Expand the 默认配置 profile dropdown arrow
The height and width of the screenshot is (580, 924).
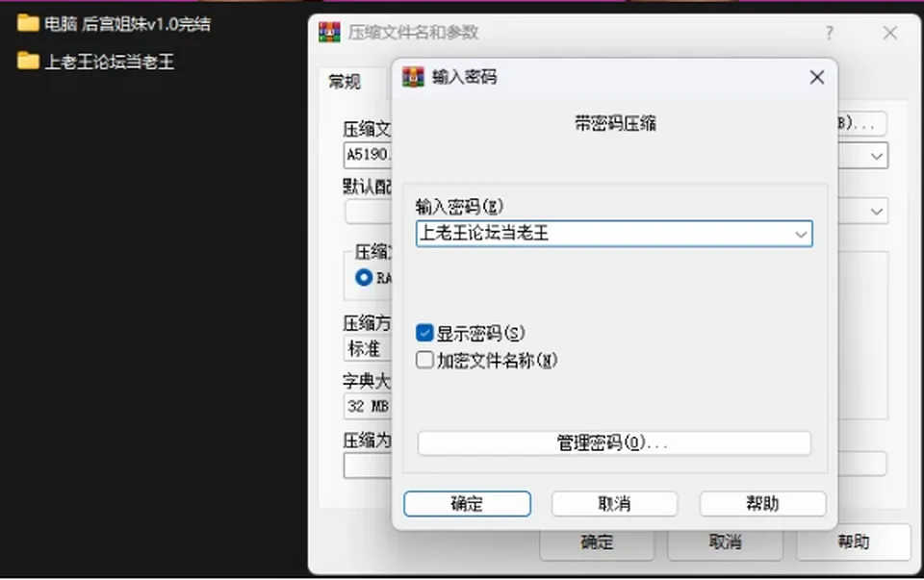click(876, 212)
